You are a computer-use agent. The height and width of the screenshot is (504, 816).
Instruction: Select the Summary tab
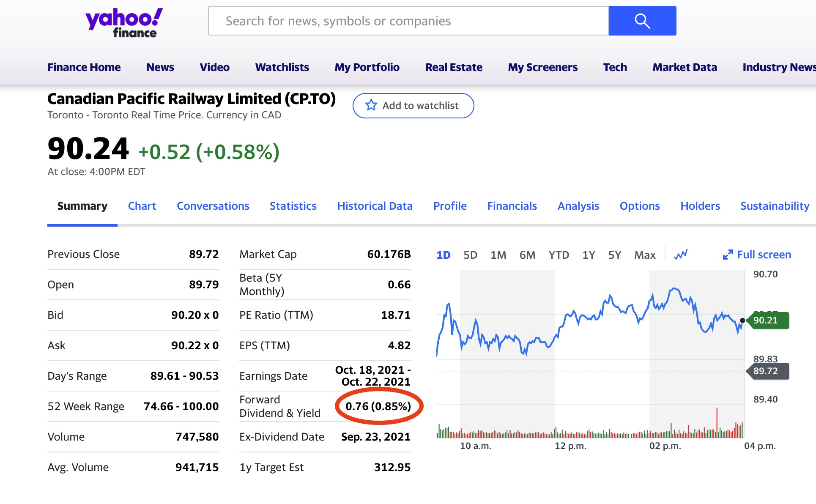coord(82,206)
